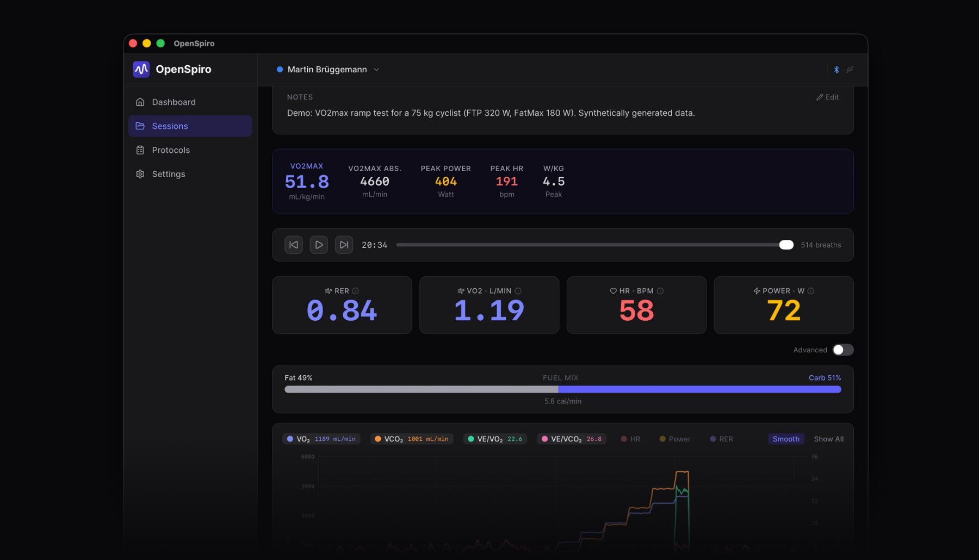The width and height of the screenshot is (979, 560).
Task: Click the RER info icon
Action: click(x=356, y=291)
